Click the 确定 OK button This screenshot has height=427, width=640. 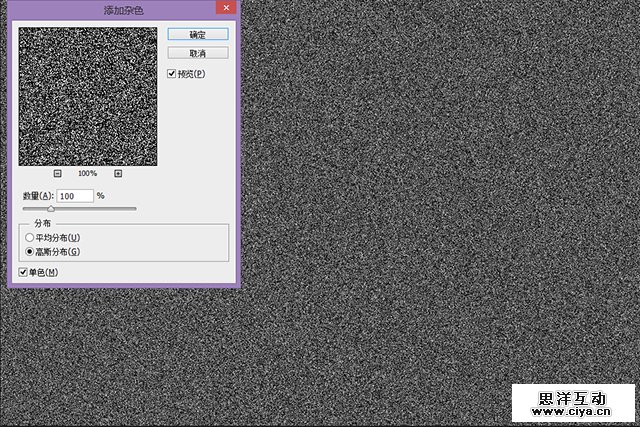point(197,33)
